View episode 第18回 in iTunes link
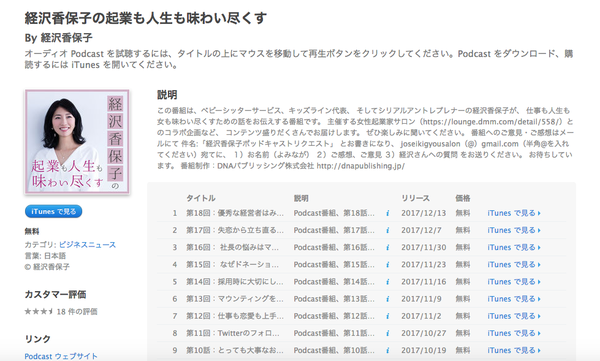The image size is (600, 361). (514, 213)
